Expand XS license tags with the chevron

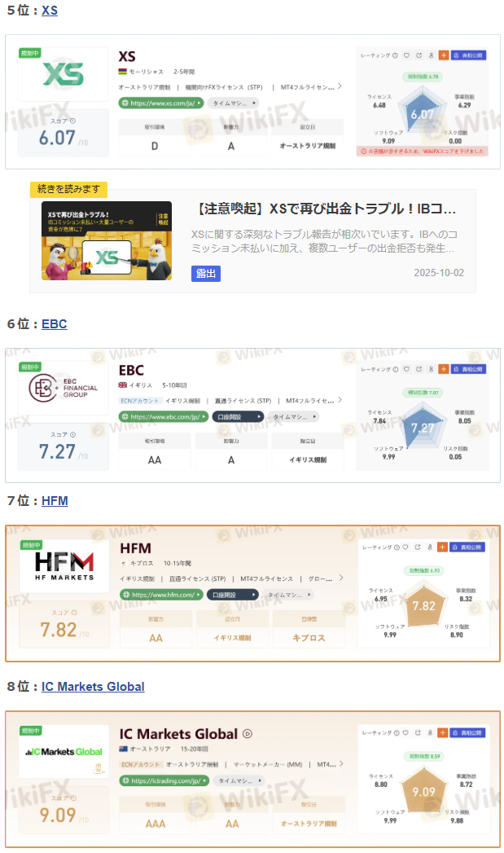point(340,86)
